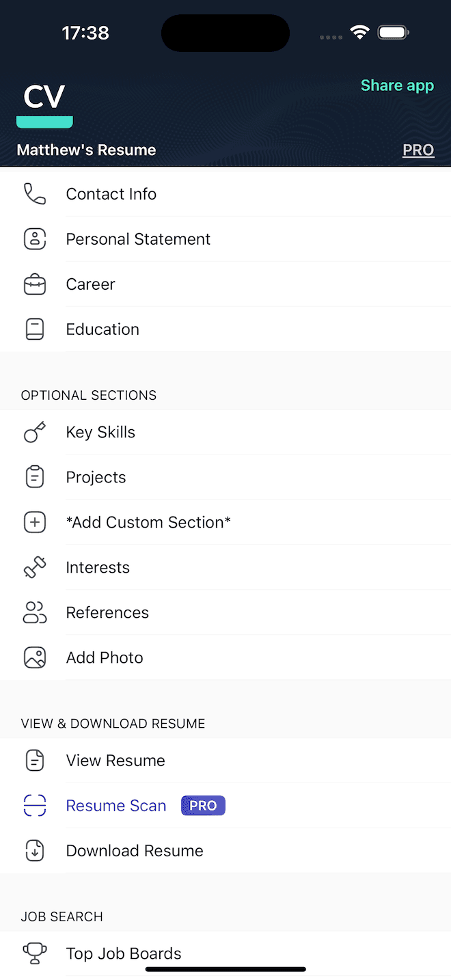451x980 pixels.
Task: Open the Add Photo image icon
Action: coord(34,657)
